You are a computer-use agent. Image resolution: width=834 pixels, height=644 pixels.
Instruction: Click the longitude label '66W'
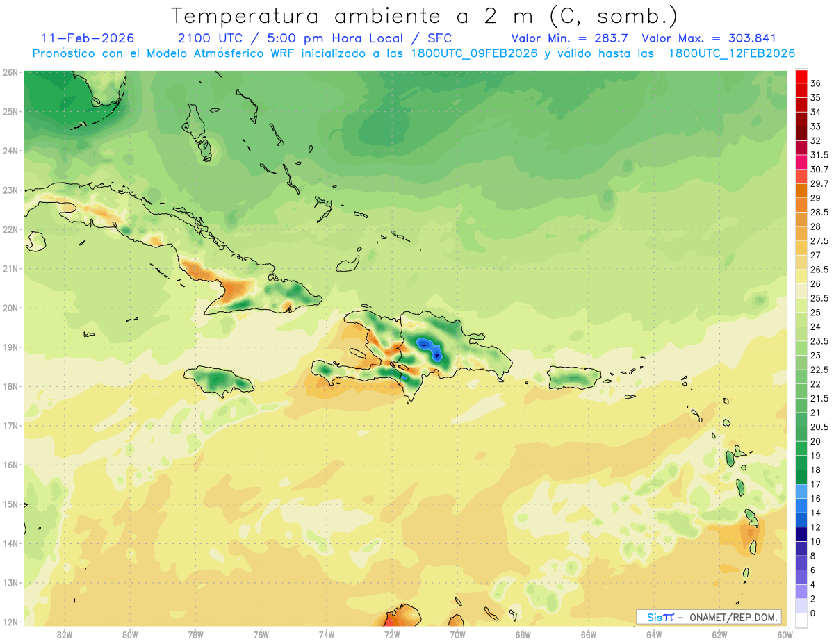click(x=589, y=634)
